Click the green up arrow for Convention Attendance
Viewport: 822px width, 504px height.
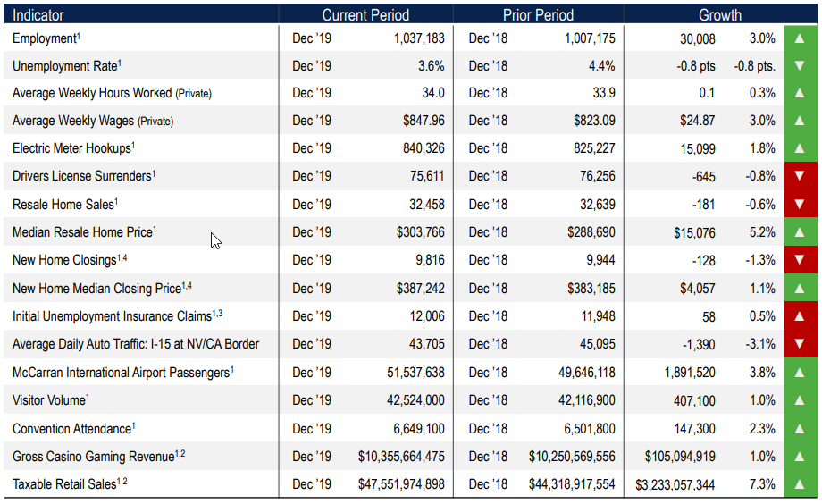[x=800, y=429]
